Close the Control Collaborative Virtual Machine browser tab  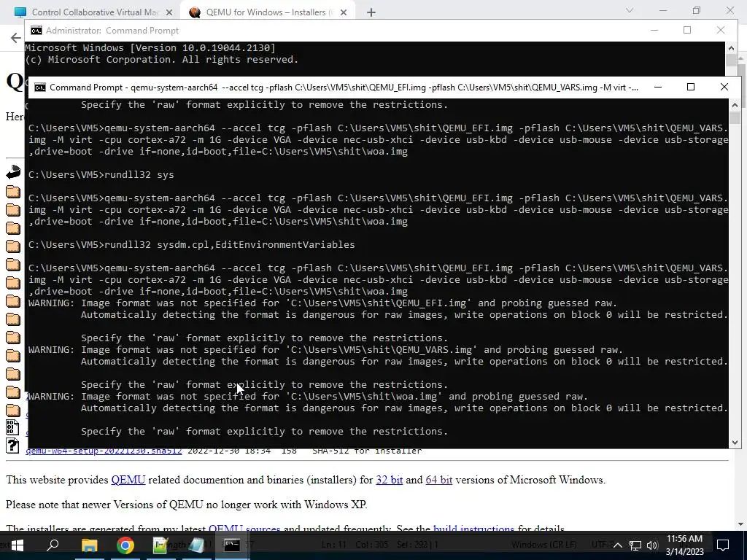[169, 12]
